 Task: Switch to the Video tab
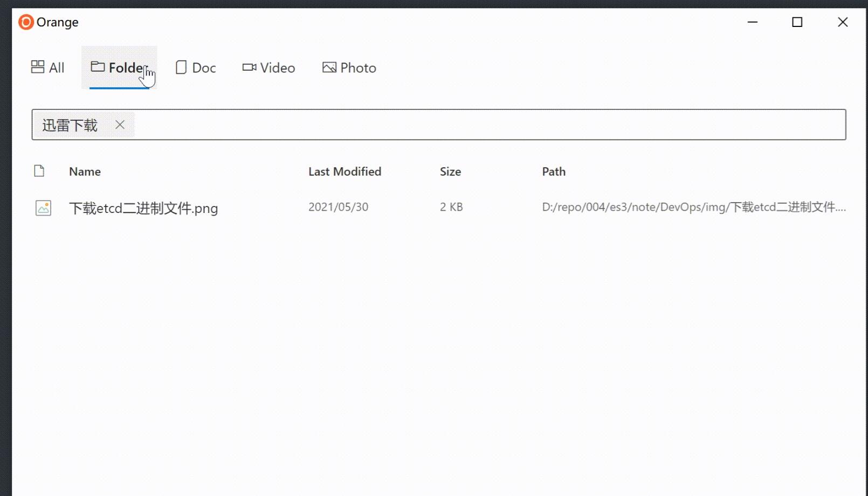click(x=268, y=67)
